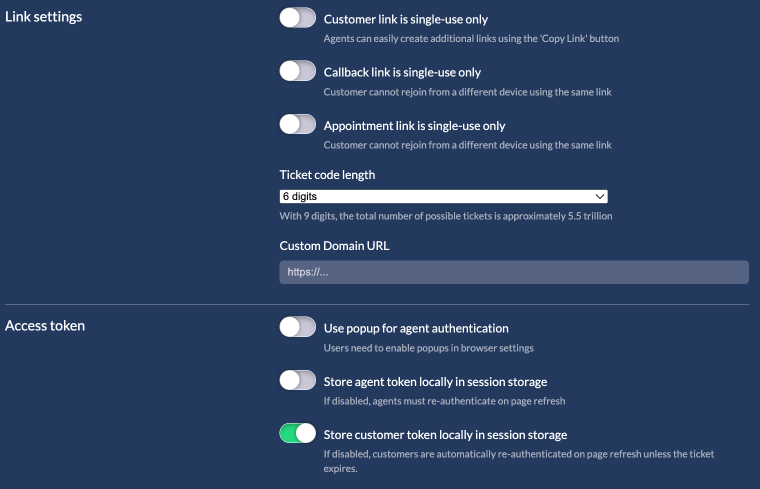Open the Ticket code length dropdown
The width and height of the screenshot is (760, 489).
point(443,197)
